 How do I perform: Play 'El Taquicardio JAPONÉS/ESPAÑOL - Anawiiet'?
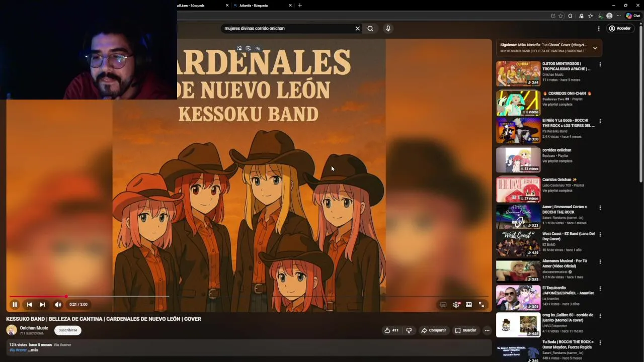tap(518, 298)
